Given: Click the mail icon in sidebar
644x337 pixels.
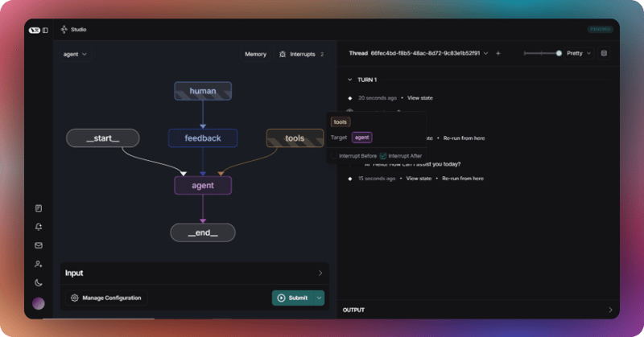Looking at the screenshot, I should [x=39, y=245].
